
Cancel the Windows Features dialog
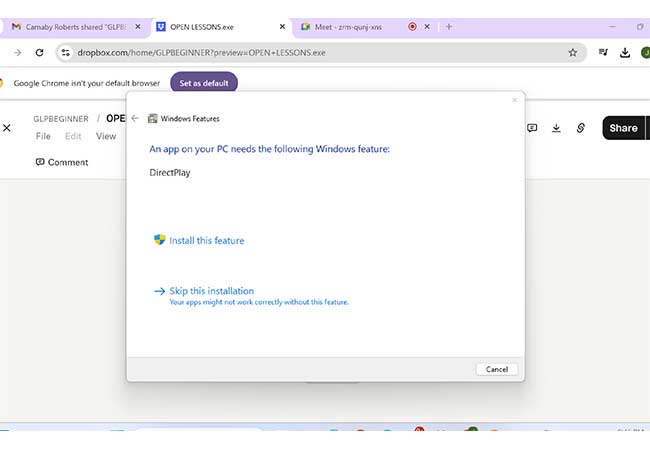point(497,369)
